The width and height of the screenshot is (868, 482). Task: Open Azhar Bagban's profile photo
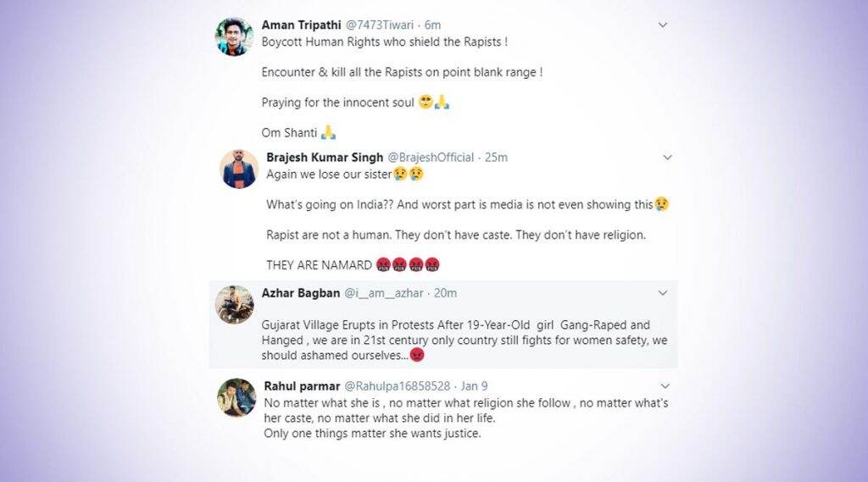point(234,305)
